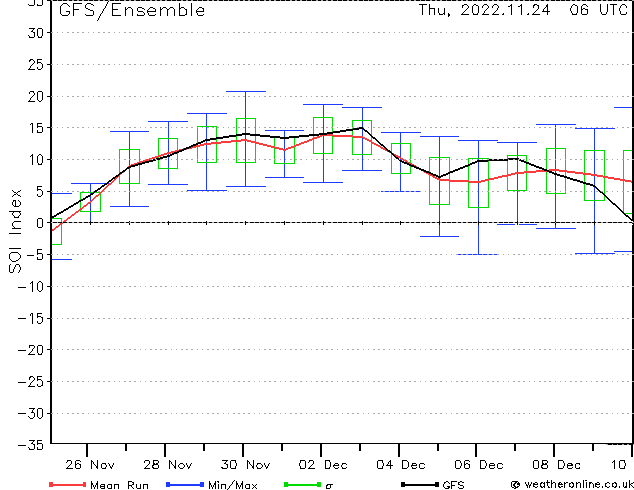Click the 0 value on the y-axis

(x=40, y=223)
